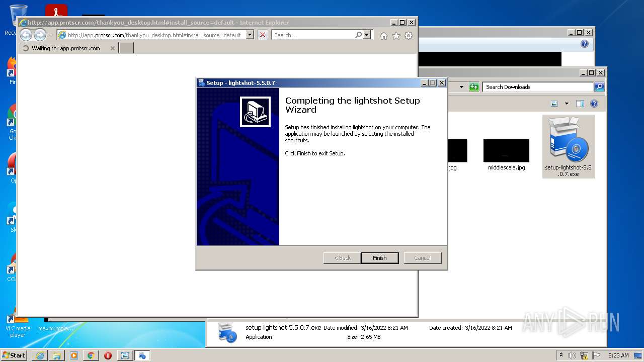The width and height of the screenshot is (644, 362).
Task: Open Internet Explorer Favorites star
Action: (396, 36)
